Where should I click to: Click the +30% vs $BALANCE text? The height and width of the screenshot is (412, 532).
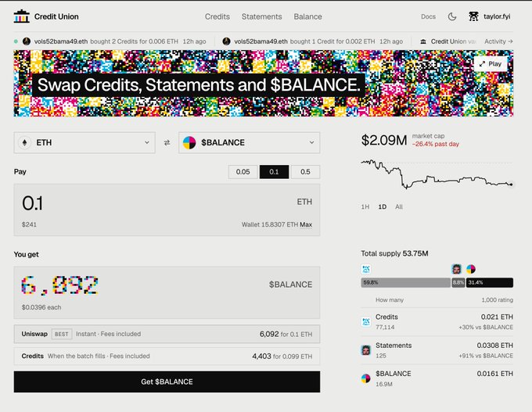[486, 328]
